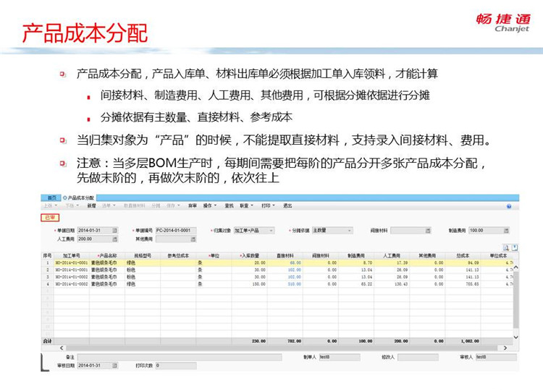Open calendar picker for 单据日期
This screenshot has height=392, width=543.
point(114,231)
